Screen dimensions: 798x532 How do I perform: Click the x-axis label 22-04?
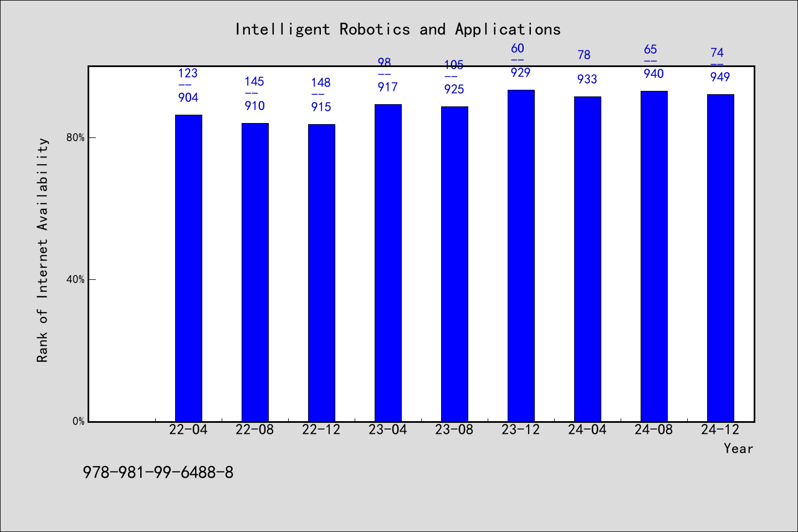point(188,430)
